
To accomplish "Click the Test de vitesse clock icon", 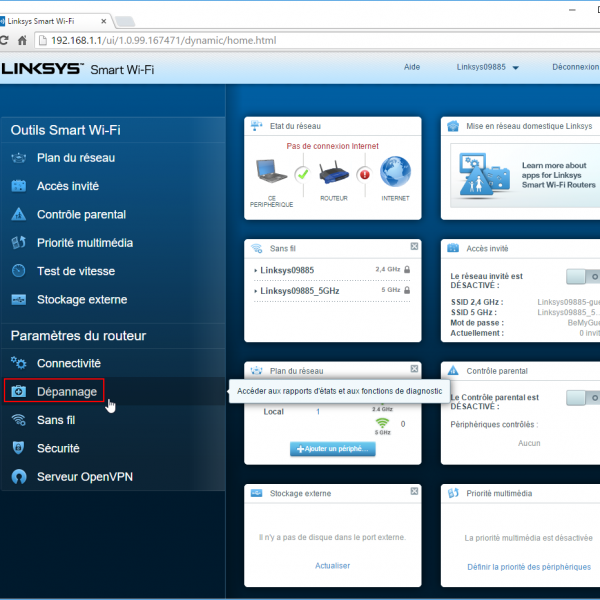I will click(18, 271).
